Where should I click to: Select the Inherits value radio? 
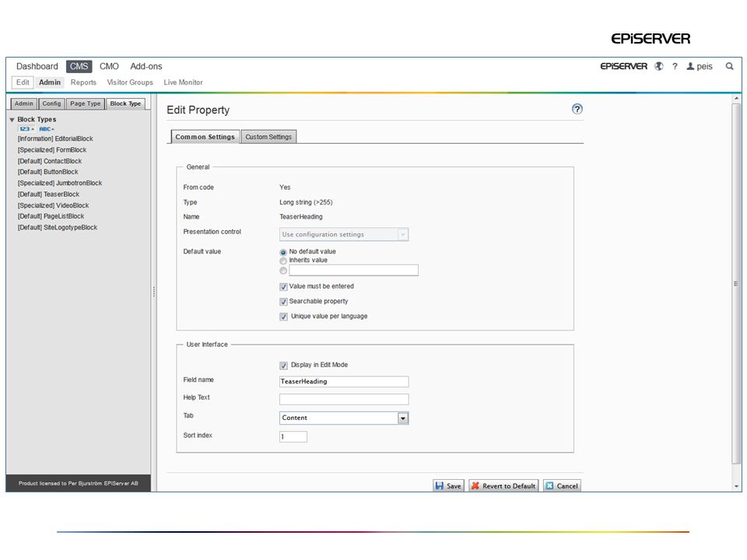click(x=283, y=261)
